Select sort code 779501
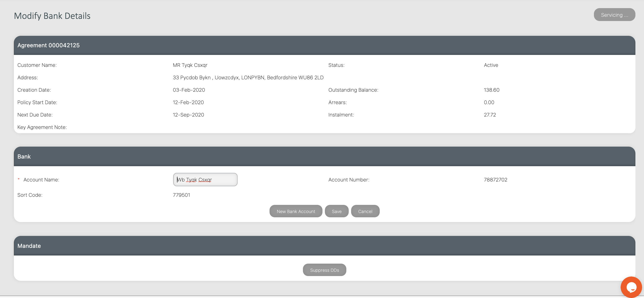 tap(181, 195)
